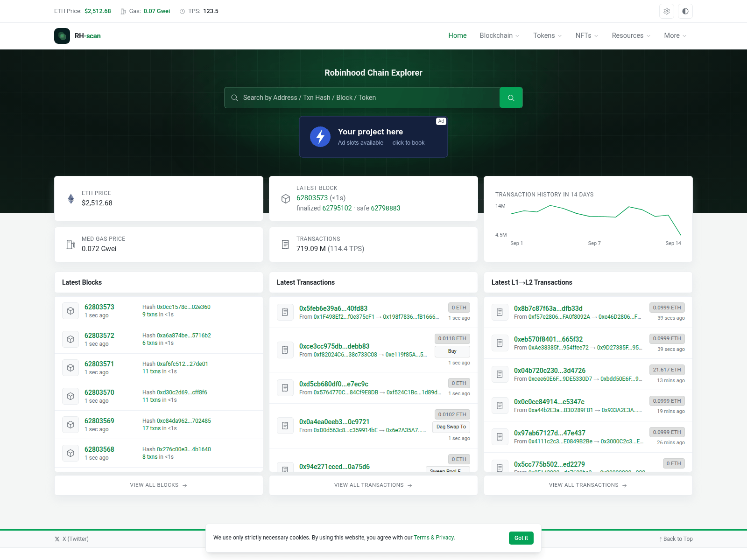Click the receipt icon for txn 0x5feb6e39a6...40fd83
Screen dimensions: 747x560
coord(285,312)
